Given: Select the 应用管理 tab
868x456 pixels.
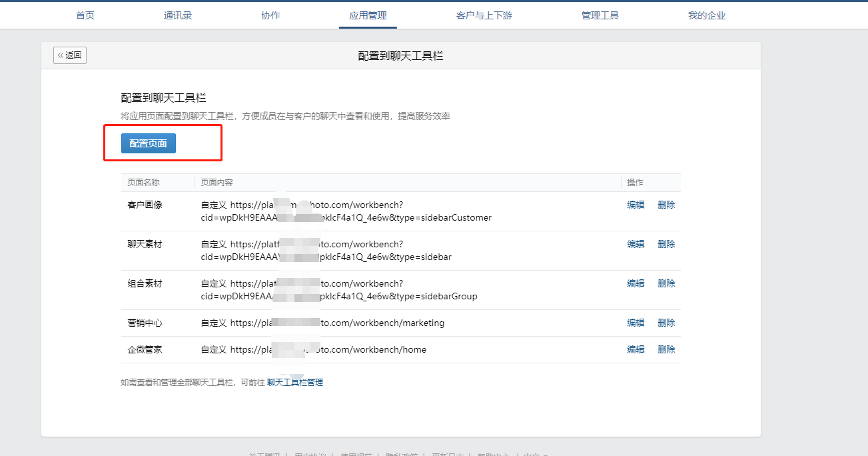Looking at the screenshot, I should pyautogui.click(x=368, y=15).
